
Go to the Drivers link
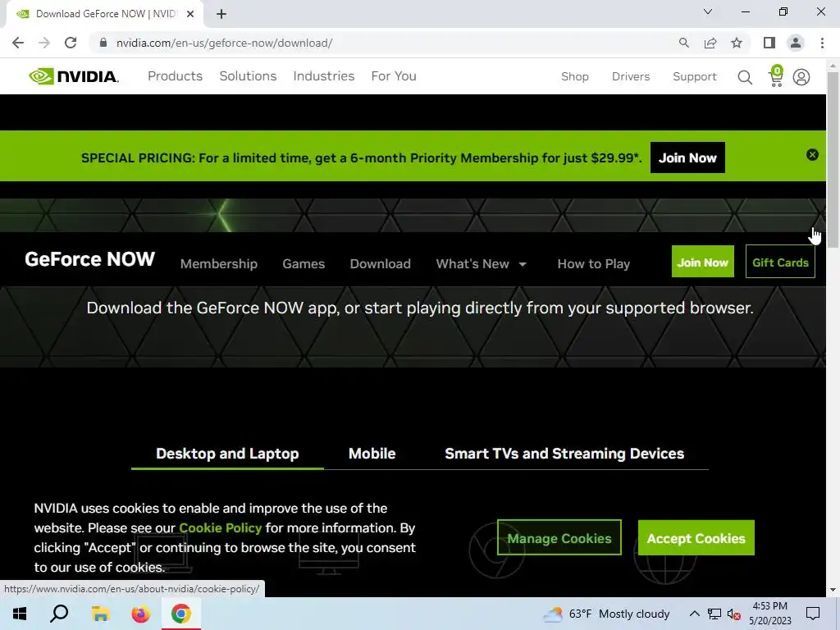coord(631,76)
